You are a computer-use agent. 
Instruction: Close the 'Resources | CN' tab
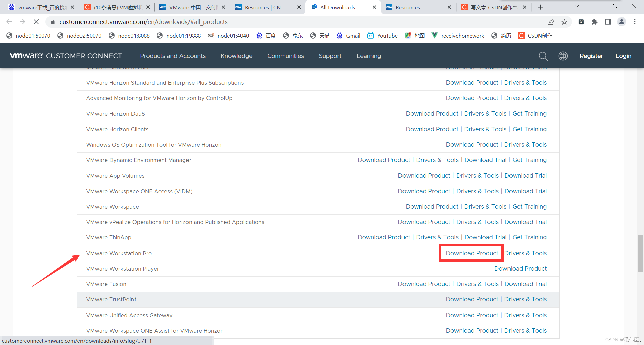[x=299, y=7]
